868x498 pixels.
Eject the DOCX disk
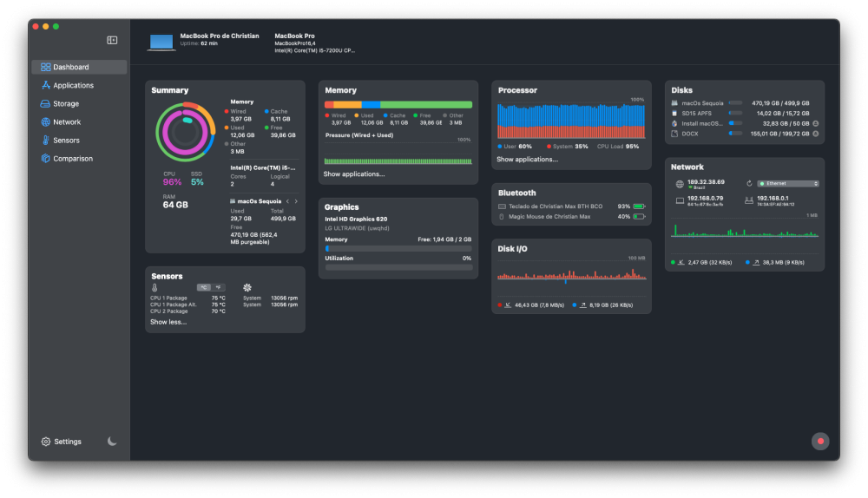pyautogui.click(x=815, y=134)
